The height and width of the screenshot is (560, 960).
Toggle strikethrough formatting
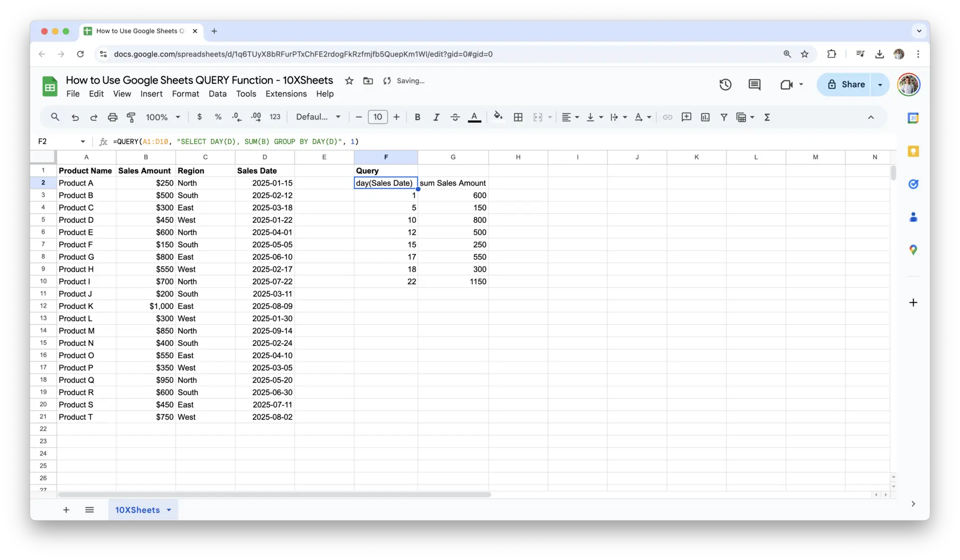[455, 117]
